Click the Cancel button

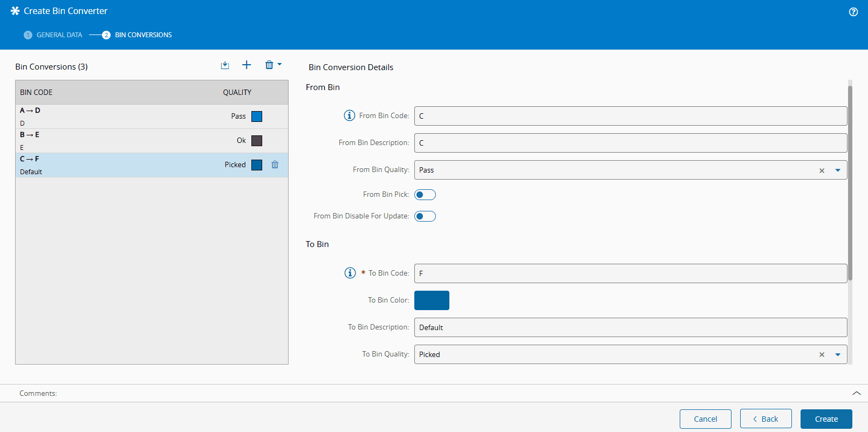tap(705, 419)
